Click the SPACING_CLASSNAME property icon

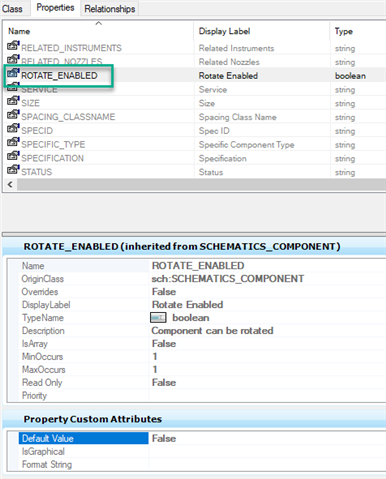click(x=13, y=114)
